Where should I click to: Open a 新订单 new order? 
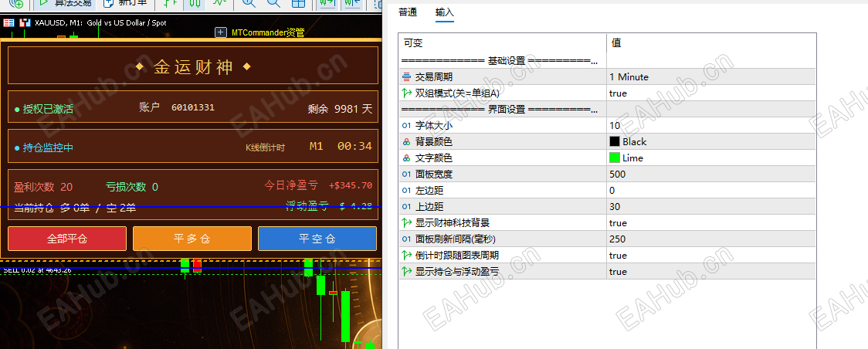[x=126, y=3]
